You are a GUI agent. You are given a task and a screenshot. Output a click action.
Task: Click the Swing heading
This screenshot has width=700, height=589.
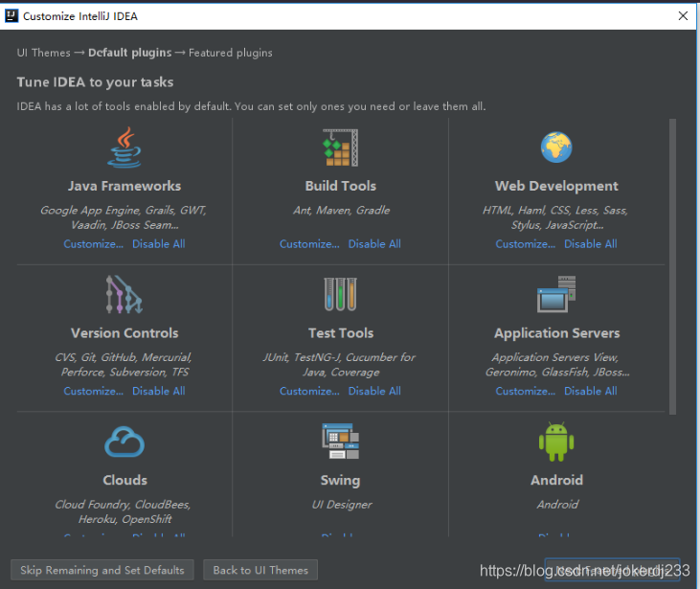[340, 480]
